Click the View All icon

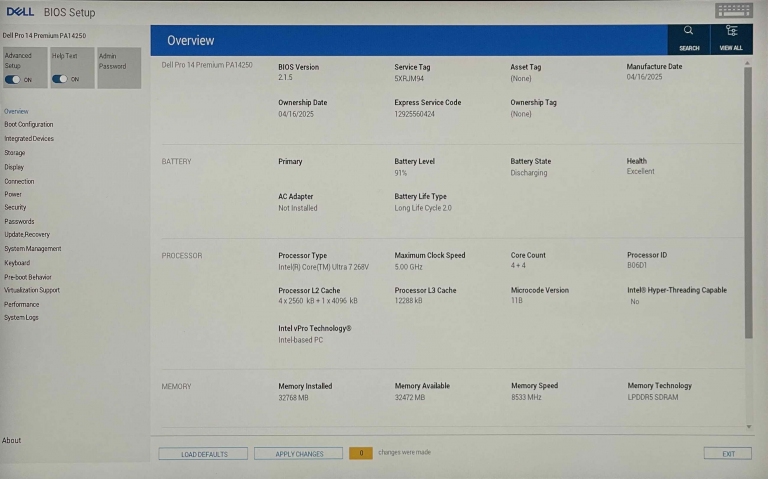click(731, 39)
